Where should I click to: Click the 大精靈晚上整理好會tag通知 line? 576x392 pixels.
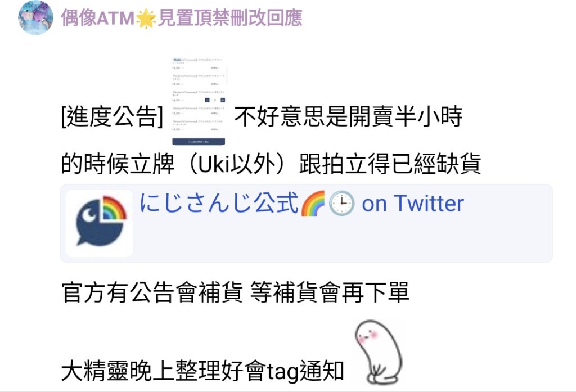click(x=202, y=371)
